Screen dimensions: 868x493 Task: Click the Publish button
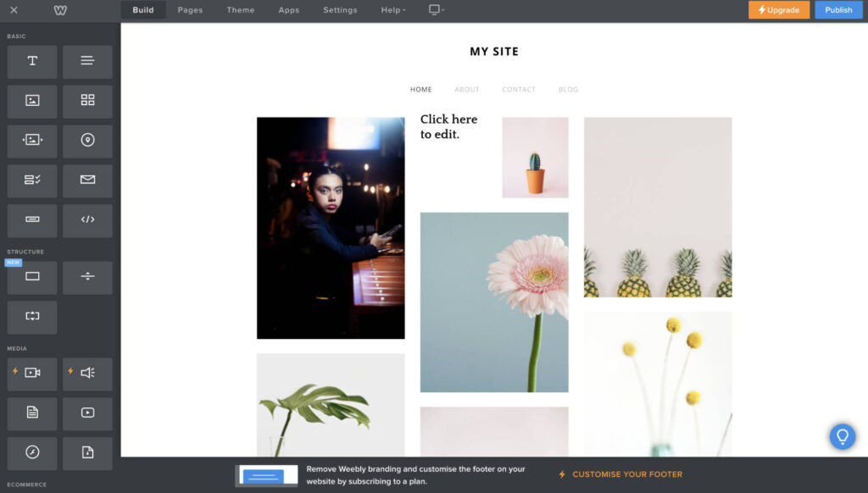(x=837, y=10)
